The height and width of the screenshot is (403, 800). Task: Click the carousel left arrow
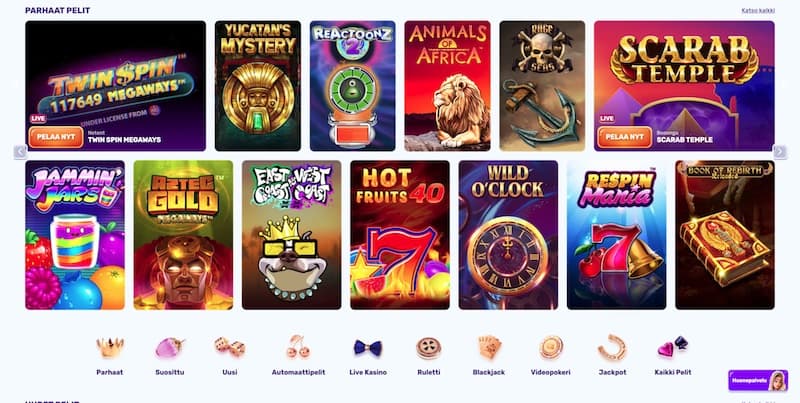point(20,152)
